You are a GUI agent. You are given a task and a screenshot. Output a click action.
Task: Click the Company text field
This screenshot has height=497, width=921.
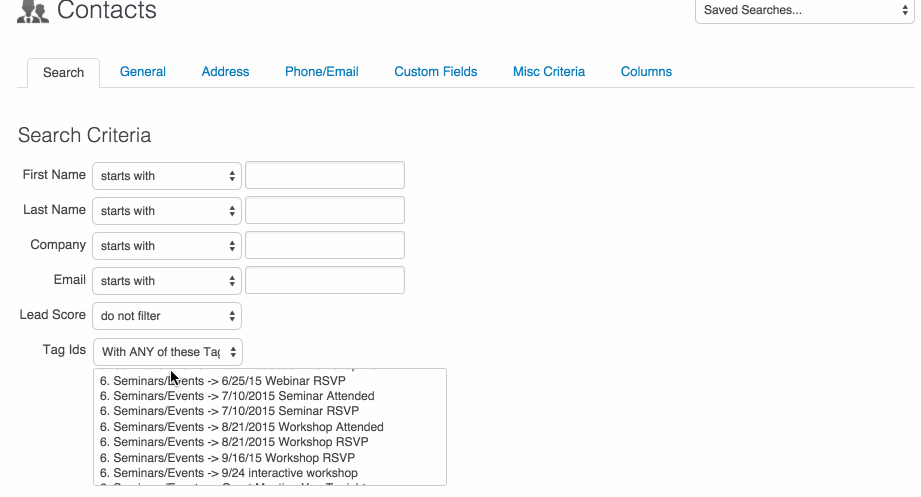point(325,245)
